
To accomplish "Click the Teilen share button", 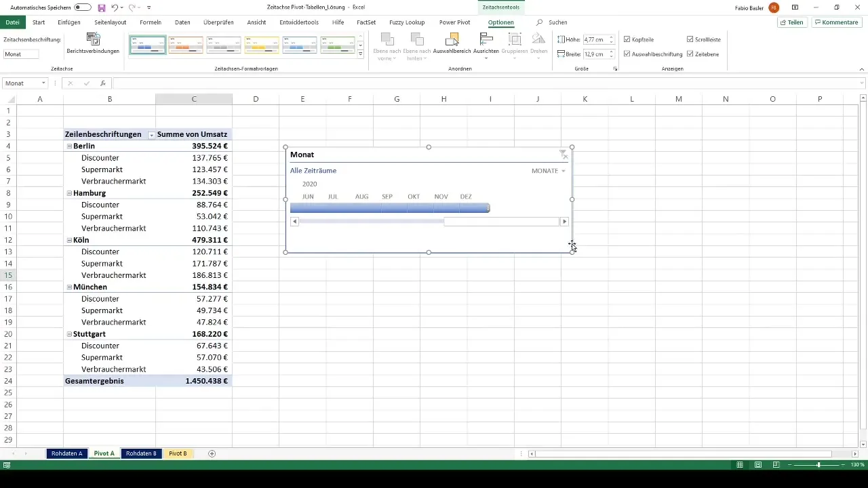I will [792, 22].
